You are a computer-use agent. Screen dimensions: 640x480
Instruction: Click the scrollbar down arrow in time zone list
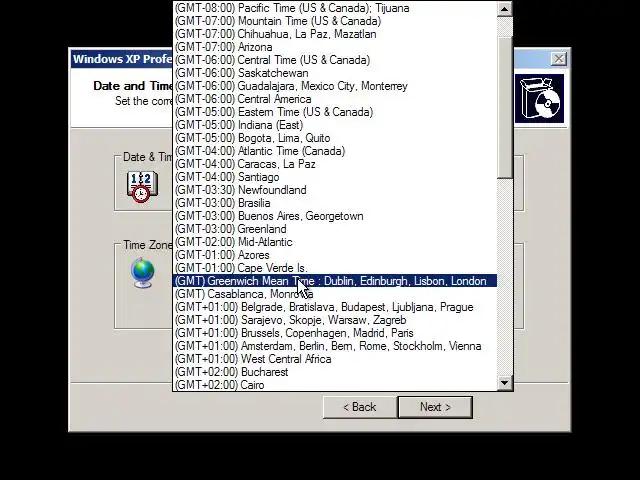coord(504,383)
